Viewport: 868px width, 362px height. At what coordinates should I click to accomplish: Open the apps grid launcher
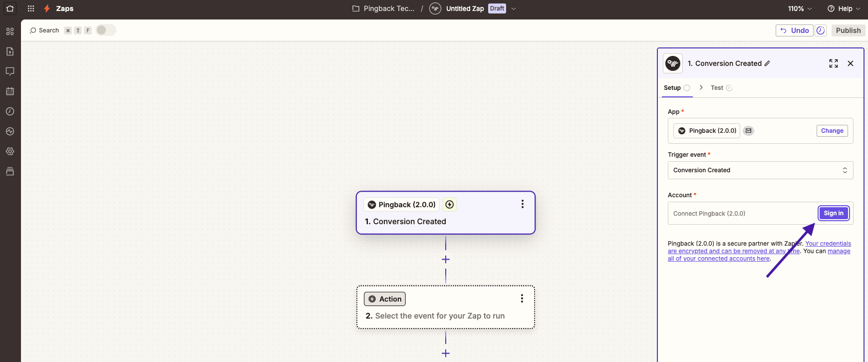pos(31,8)
